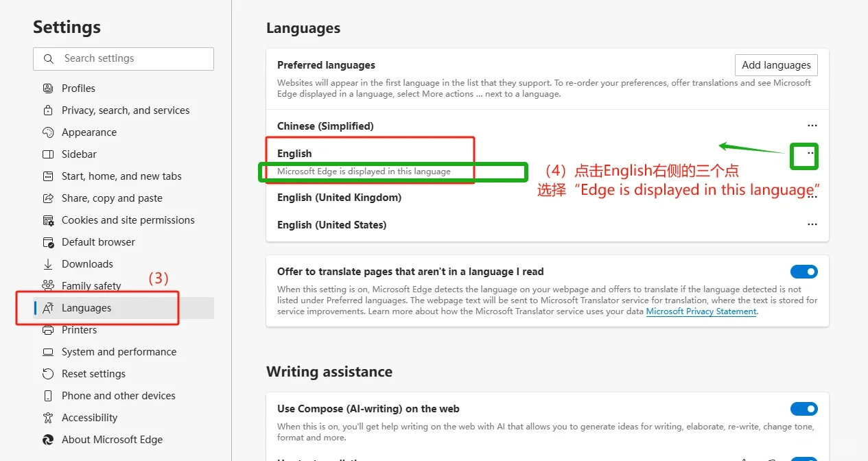Image resolution: width=868 pixels, height=461 pixels.
Task: Open the Microsoft Privacy Statement link
Action: click(701, 311)
